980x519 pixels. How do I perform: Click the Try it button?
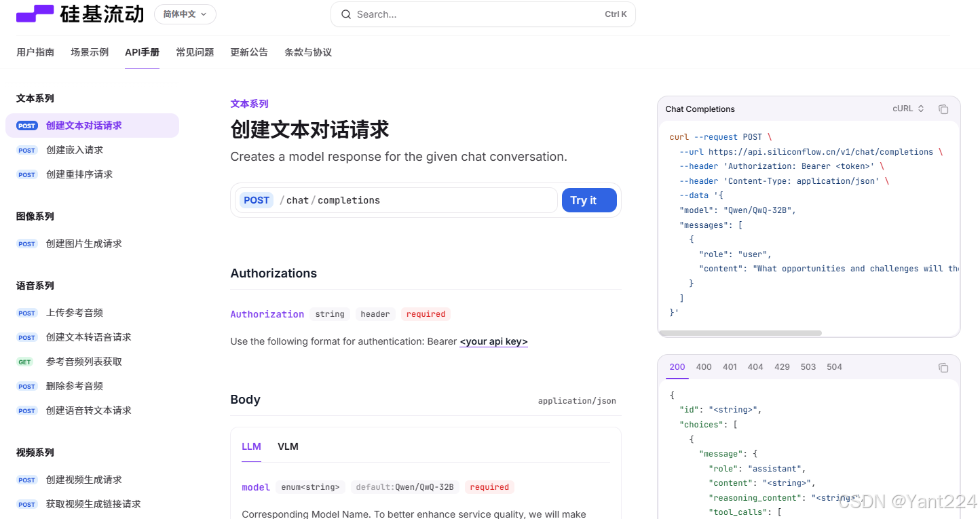pyautogui.click(x=588, y=199)
